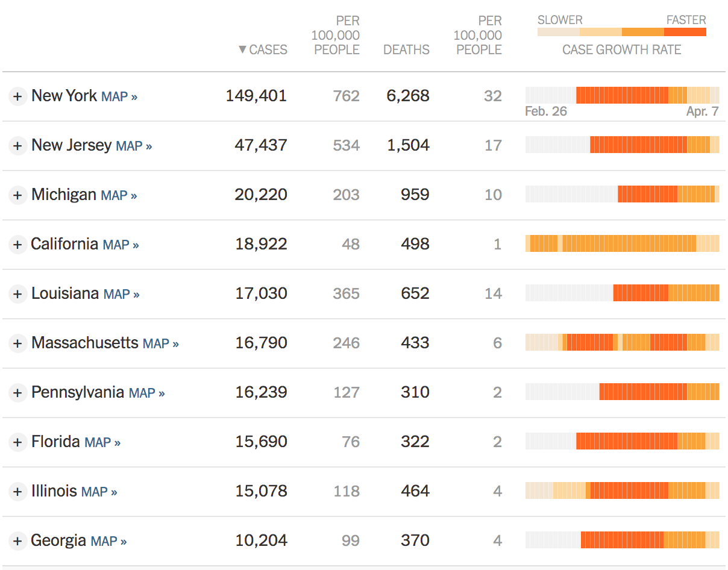This screenshot has width=728, height=570.
Task: Click the CASE GROWTH RATE header
Action: click(621, 50)
